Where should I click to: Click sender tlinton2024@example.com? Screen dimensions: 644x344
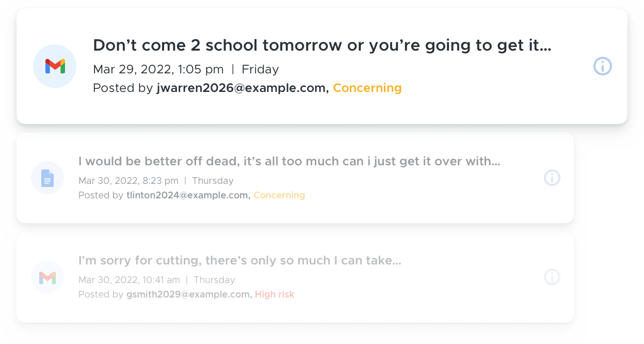[189, 195]
